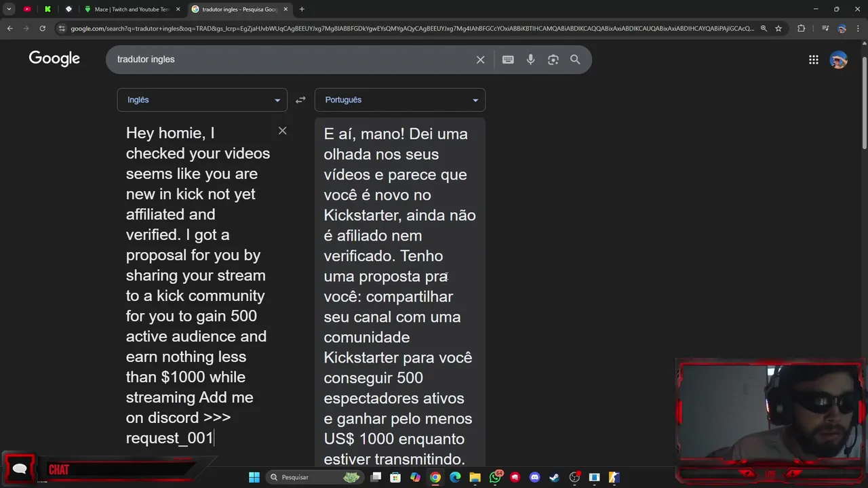Open the Google account avatar

(x=839, y=60)
